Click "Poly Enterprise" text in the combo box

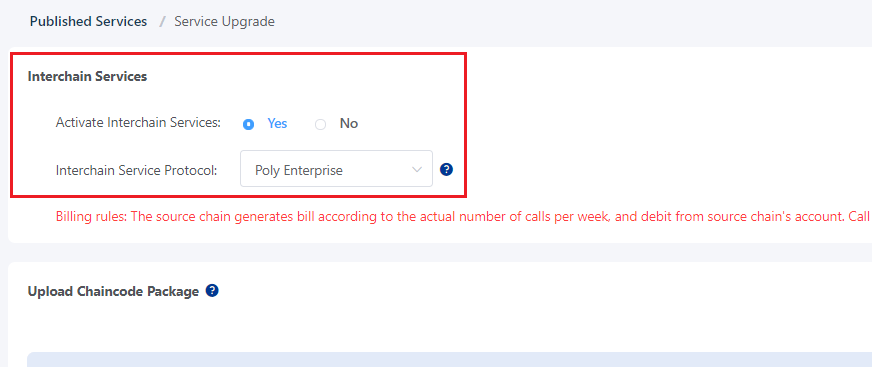click(299, 170)
